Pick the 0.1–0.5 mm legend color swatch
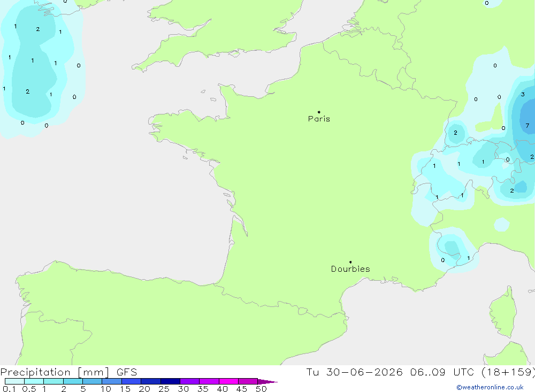This screenshot has height=392, width=535. [x=14, y=381]
